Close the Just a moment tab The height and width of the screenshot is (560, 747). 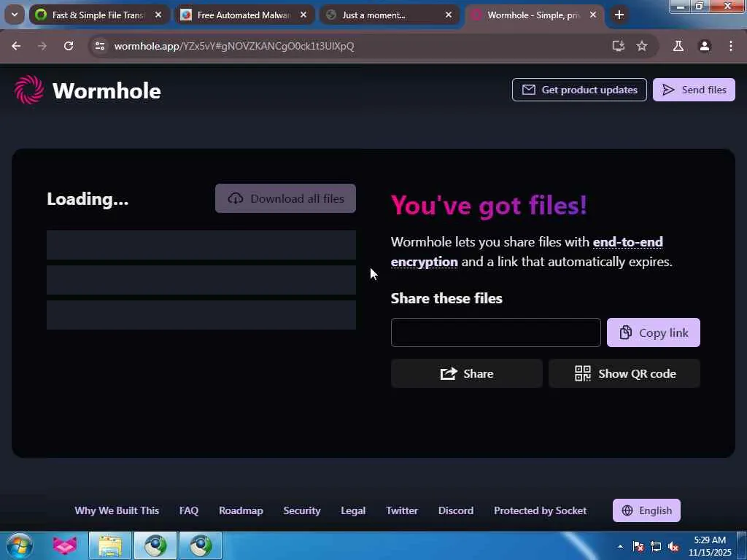(449, 15)
